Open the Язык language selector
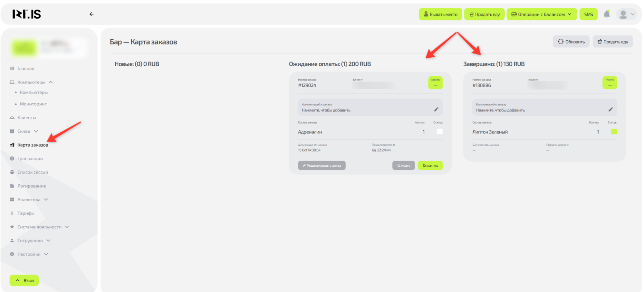Viewport: 644px width, 292px height. [x=24, y=280]
